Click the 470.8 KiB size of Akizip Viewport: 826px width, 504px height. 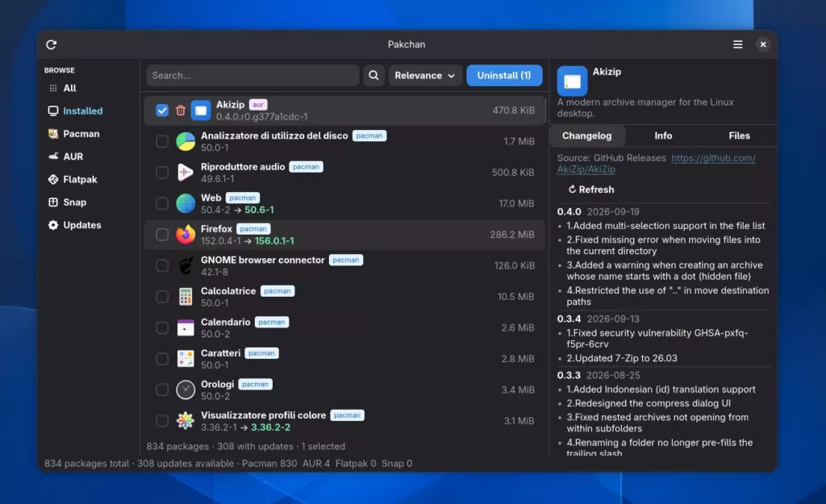514,110
